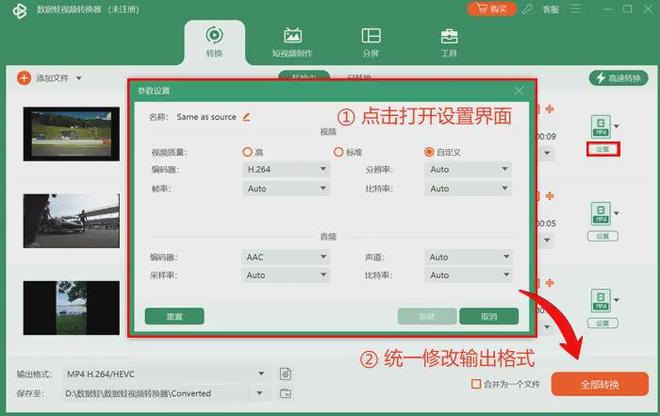Click the 全部转换 convert all button
The width and height of the screenshot is (660, 416).
[x=599, y=384]
